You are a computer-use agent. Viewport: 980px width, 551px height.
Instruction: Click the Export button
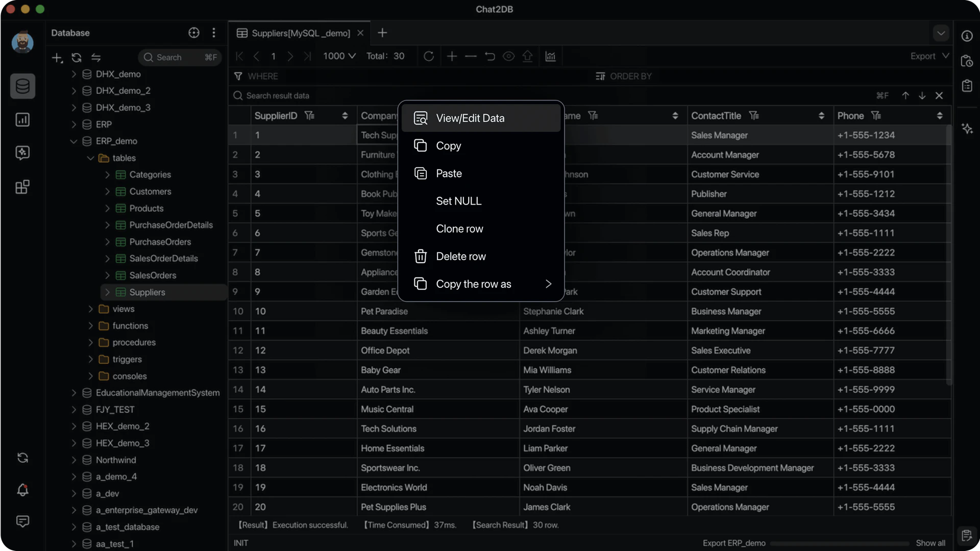coord(924,56)
